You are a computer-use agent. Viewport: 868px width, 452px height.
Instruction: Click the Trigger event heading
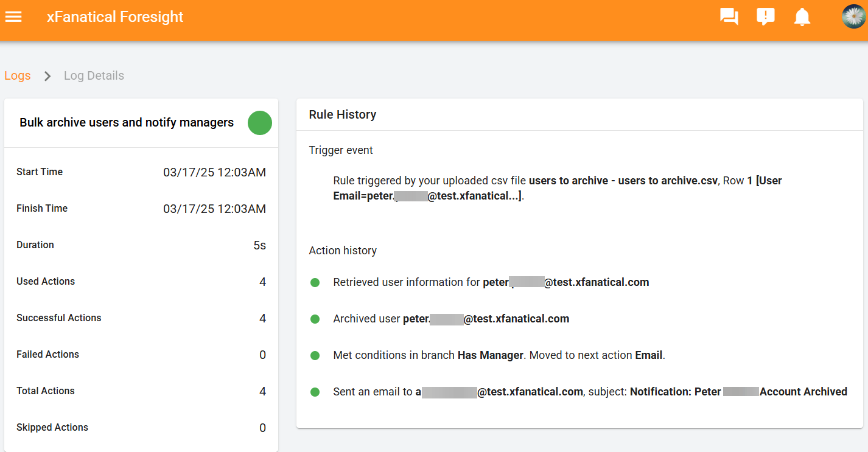(341, 150)
